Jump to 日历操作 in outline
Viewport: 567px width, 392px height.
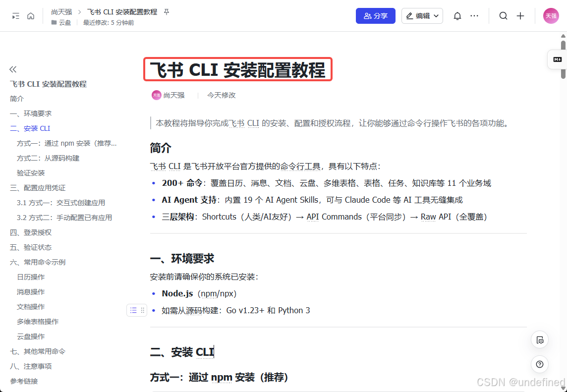point(31,277)
